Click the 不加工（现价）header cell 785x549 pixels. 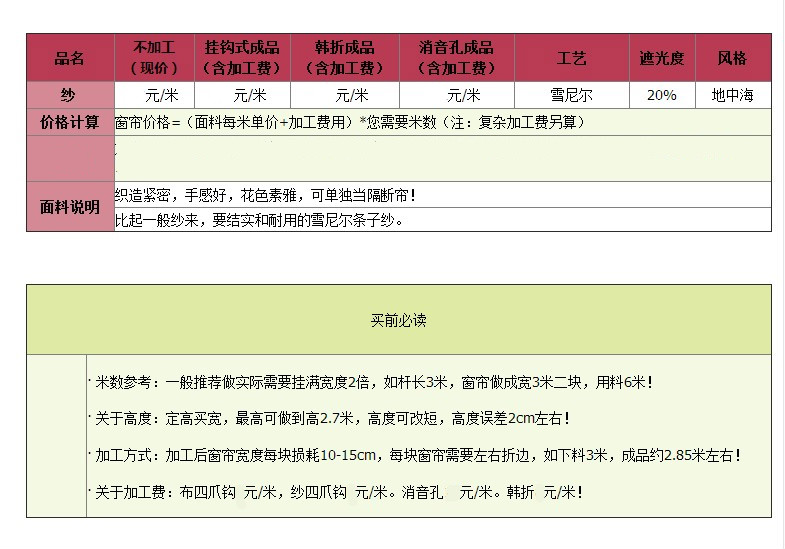tap(154, 58)
